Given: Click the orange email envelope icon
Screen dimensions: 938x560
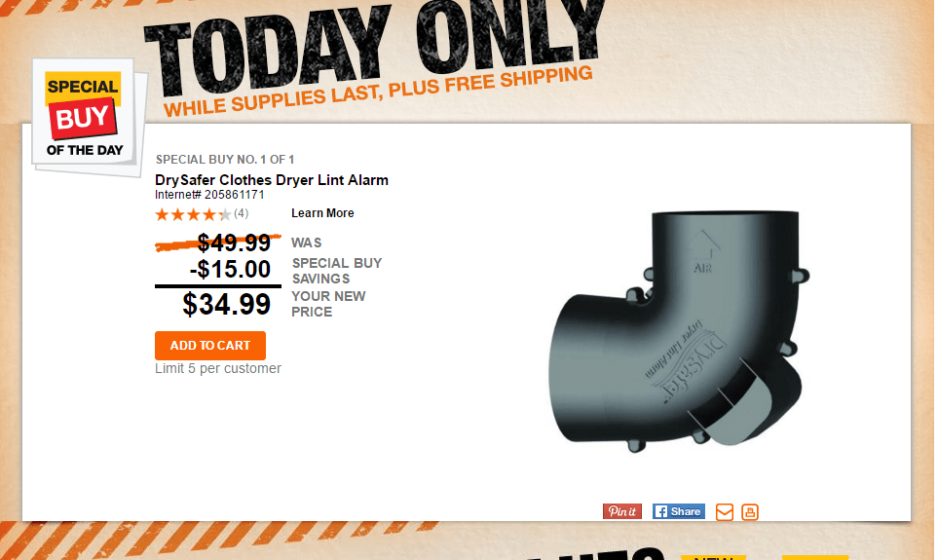Looking at the screenshot, I should coord(725,512).
